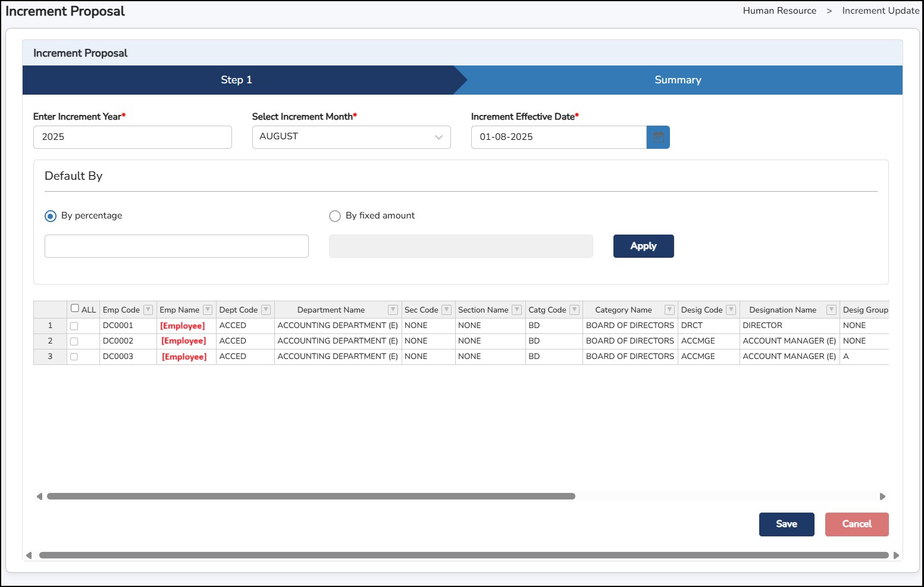The width and height of the screenshot is (924, 587).
Task: Click the Designation Name filter icon
Action: [x=831, y=310]
